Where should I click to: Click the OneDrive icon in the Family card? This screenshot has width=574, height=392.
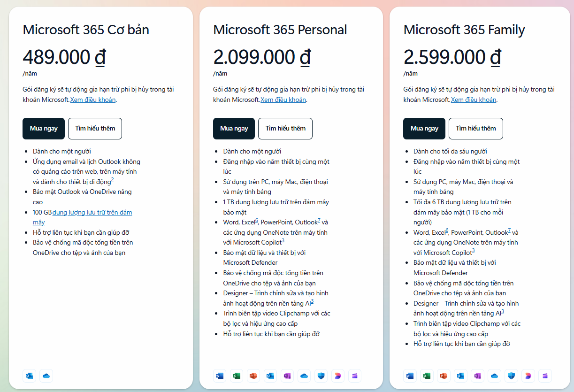pos(494,376)
